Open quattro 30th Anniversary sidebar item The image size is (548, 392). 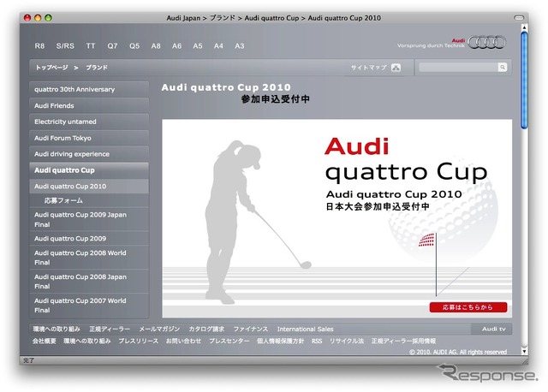pos(89,89)
